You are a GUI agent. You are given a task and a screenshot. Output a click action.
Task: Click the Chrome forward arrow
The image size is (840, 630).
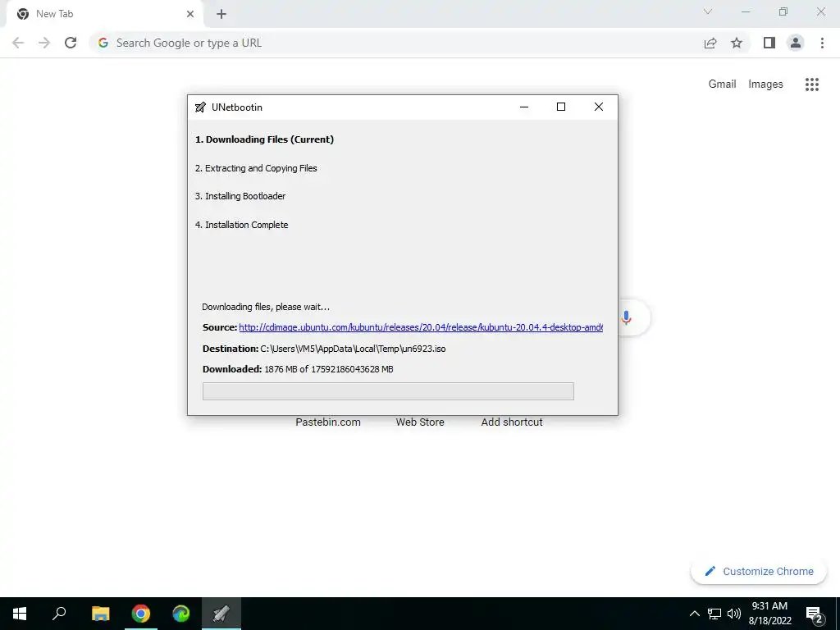(x=44, y=43)
